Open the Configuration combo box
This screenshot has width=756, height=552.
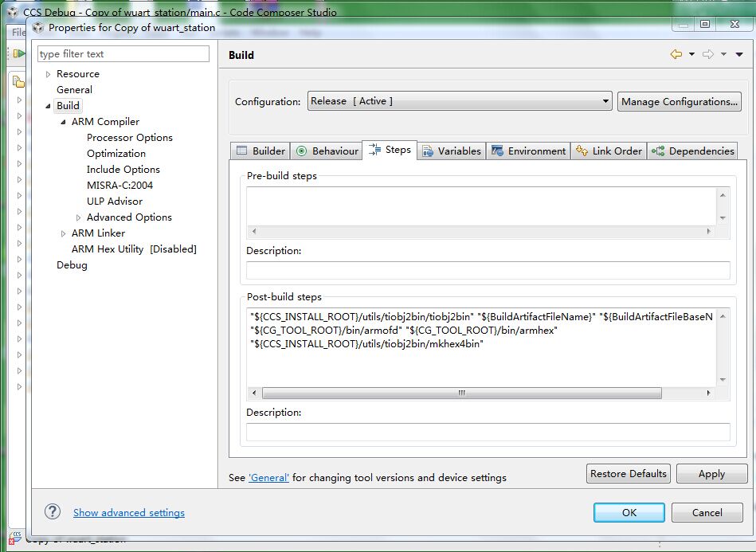coord(460,101)
